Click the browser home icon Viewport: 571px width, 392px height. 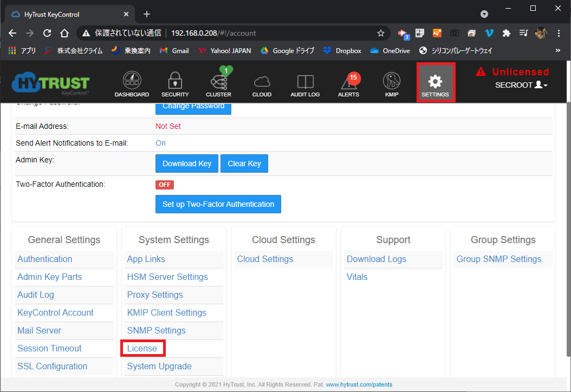pyautogui.click(x=64, y=33)
